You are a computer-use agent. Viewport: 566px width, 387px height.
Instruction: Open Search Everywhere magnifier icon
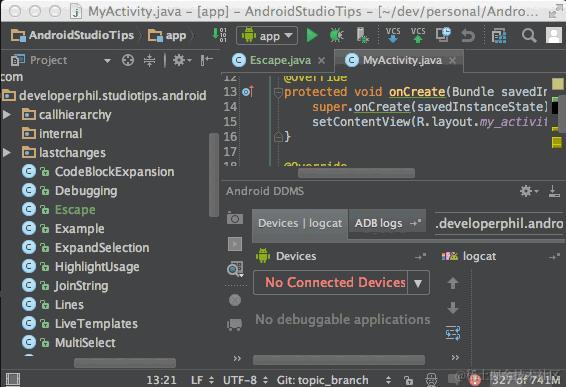529,35
